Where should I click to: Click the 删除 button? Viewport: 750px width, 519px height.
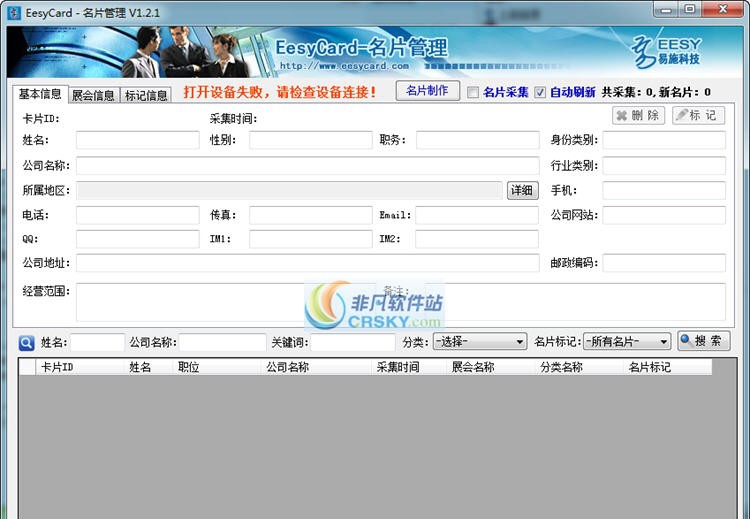coord(639,115)
